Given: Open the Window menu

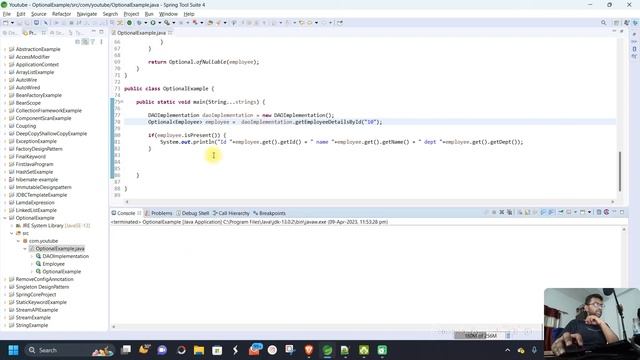Looking at the screenshot, I should click(x=168, y=14).
